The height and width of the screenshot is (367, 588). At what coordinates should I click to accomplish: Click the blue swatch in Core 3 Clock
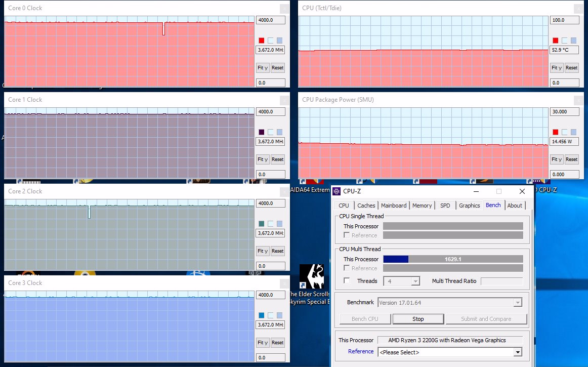(x=262, y=315)
